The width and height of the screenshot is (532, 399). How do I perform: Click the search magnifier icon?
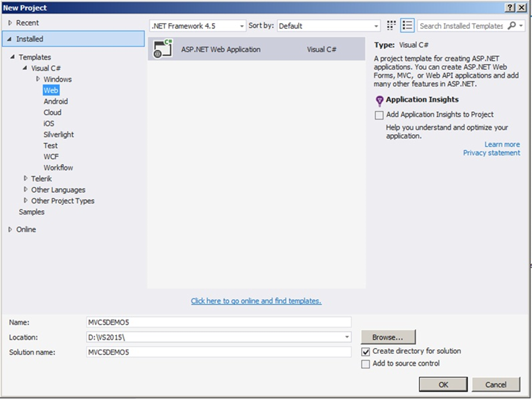pyautogui.click(x=512, y=26)
